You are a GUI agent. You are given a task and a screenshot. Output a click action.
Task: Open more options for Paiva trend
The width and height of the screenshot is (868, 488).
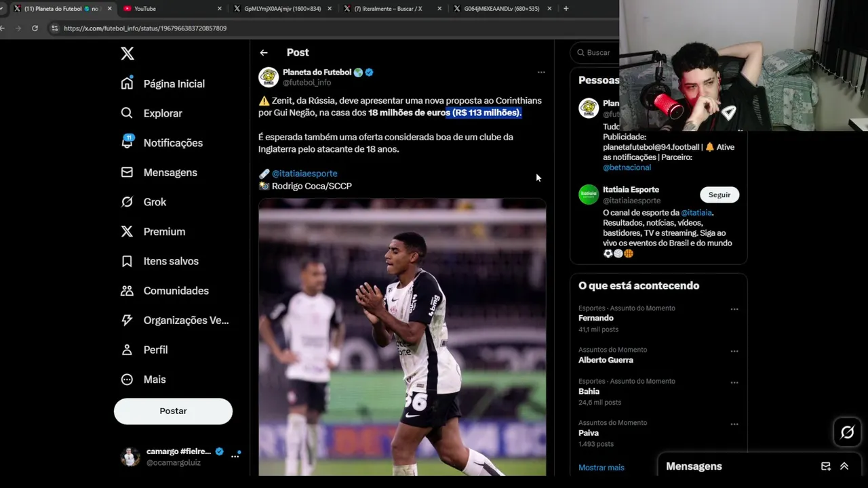734,424
